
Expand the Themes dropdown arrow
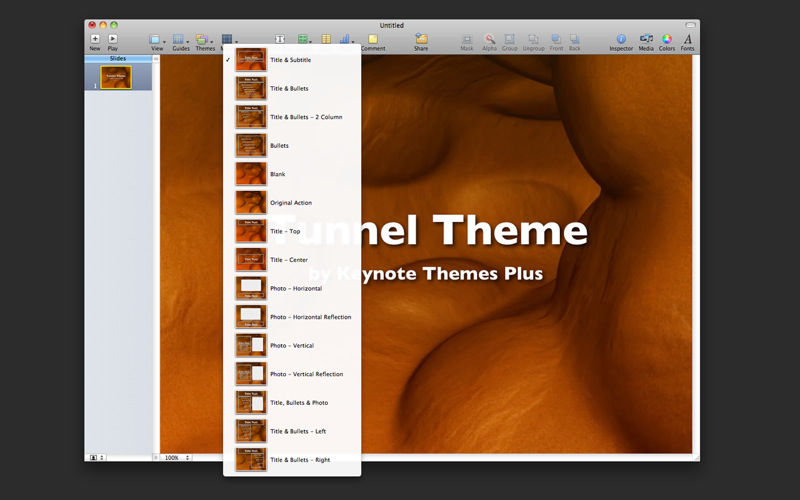(x=211, y=42)
